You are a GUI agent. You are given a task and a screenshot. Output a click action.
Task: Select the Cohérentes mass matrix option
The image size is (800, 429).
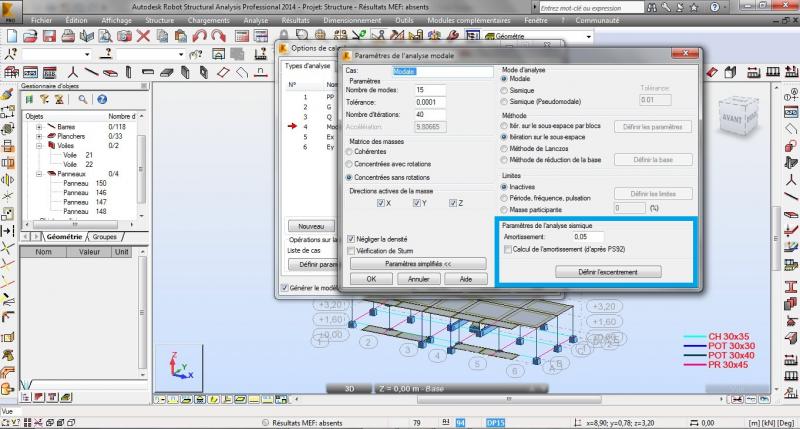(349, 152)
